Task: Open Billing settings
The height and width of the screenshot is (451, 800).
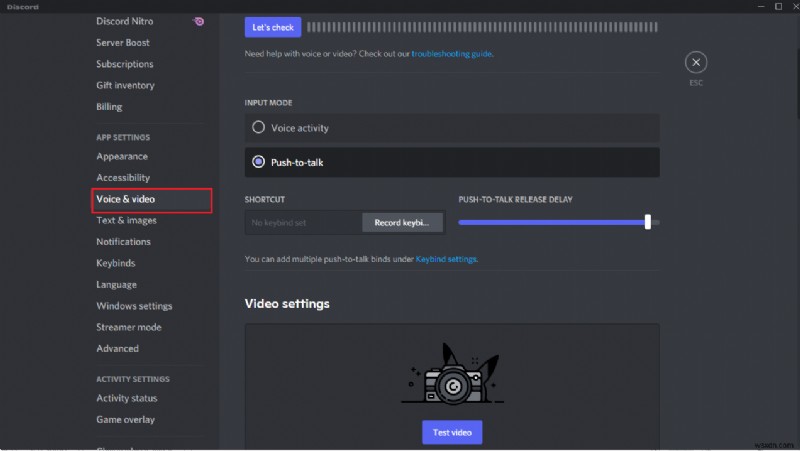Action: [x=109, y=107]
